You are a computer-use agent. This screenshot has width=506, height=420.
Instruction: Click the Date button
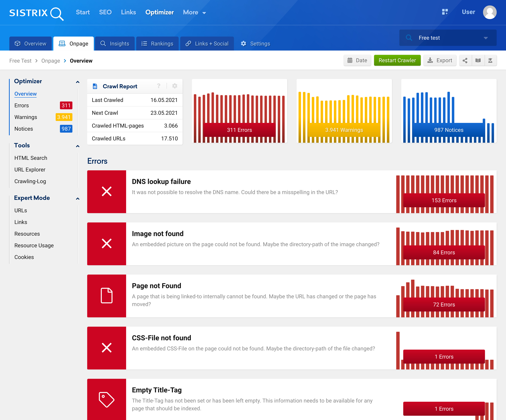pos(357,60)
